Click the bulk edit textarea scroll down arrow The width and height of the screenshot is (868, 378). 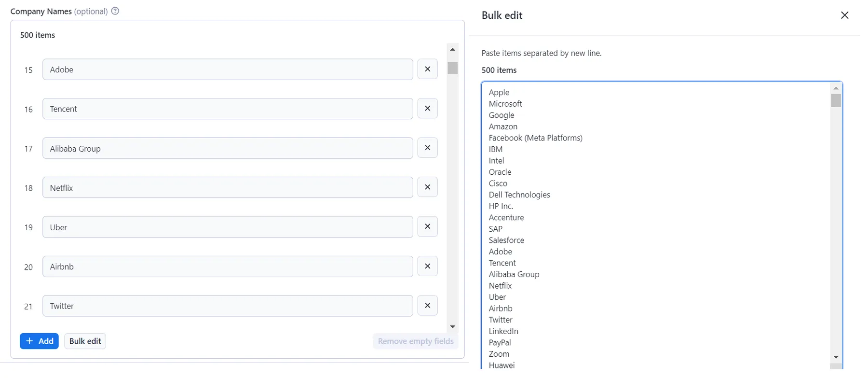point(836,357)
